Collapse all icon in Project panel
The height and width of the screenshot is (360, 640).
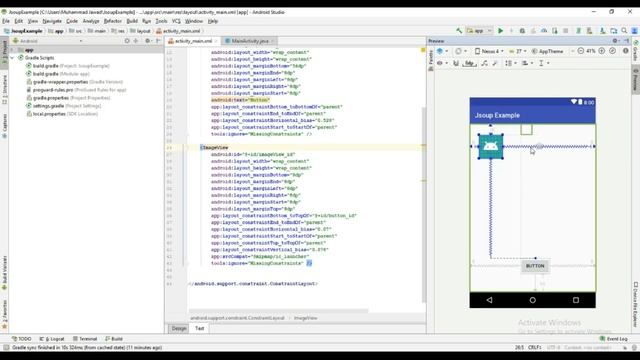[x=136, y=41]
